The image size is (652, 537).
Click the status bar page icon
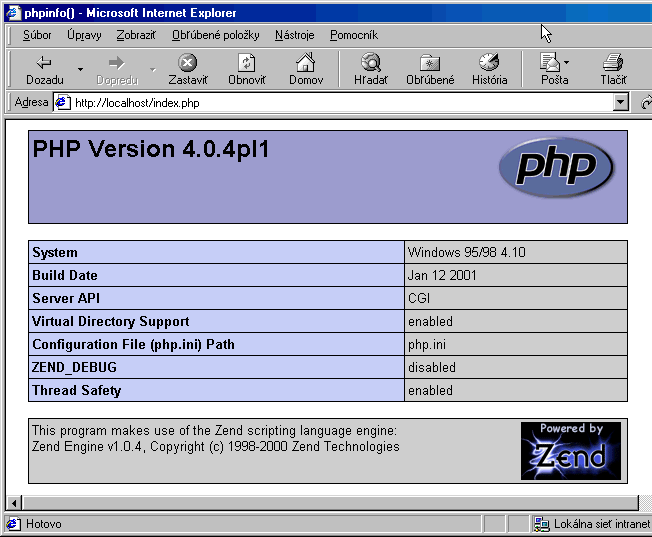click(x=13, y=524)
